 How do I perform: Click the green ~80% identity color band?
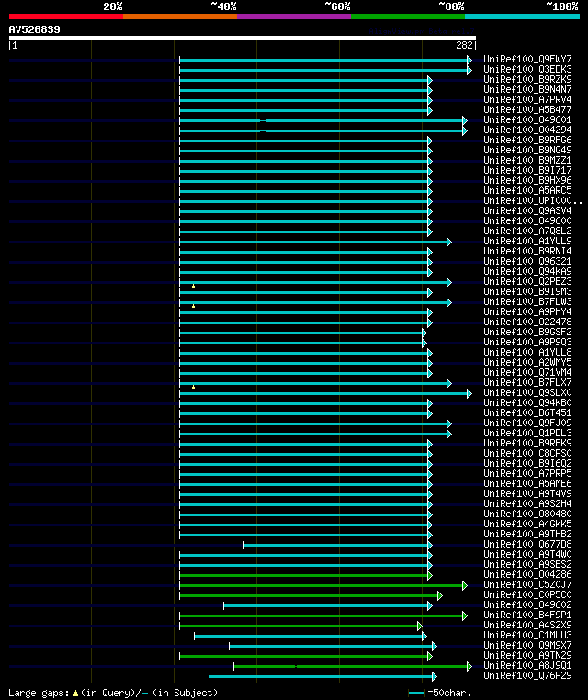408,17
